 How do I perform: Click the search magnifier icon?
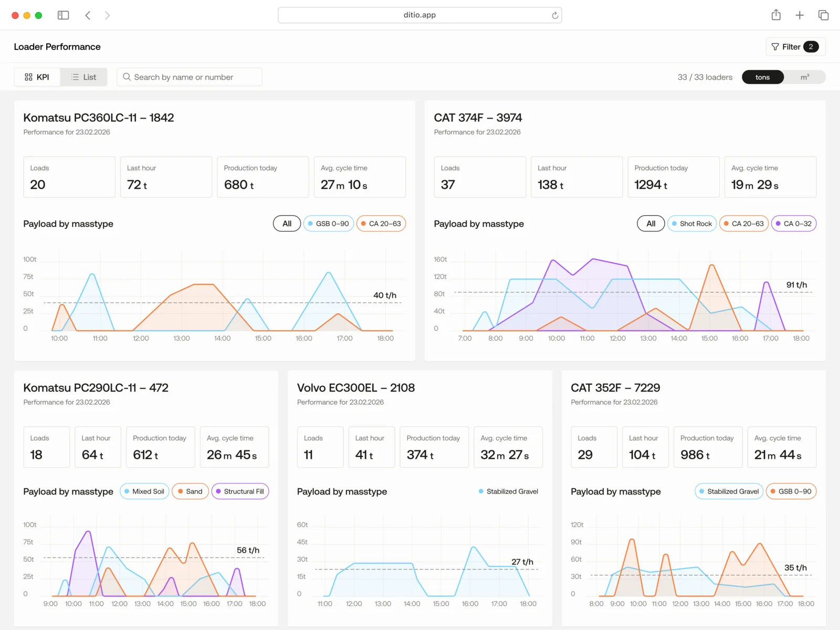[127, 77]
